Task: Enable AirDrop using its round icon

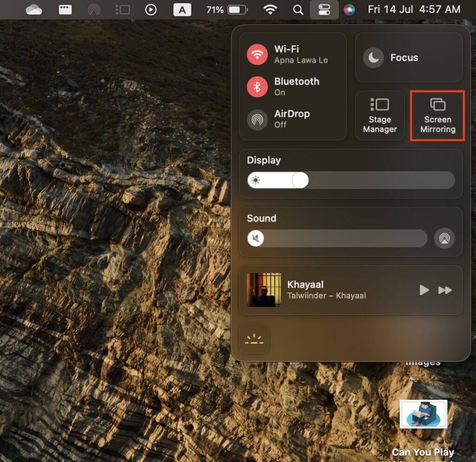Action: coord(257,119)
